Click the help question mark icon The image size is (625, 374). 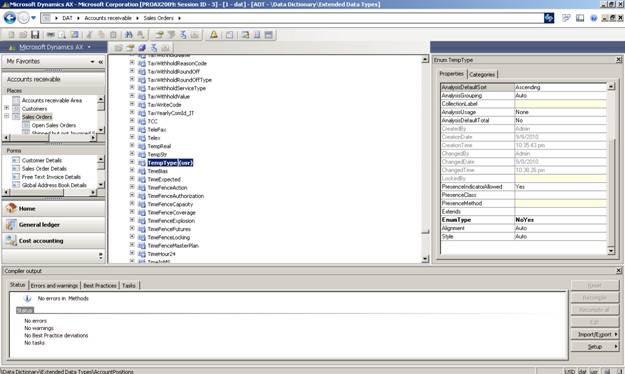(594, 18)
